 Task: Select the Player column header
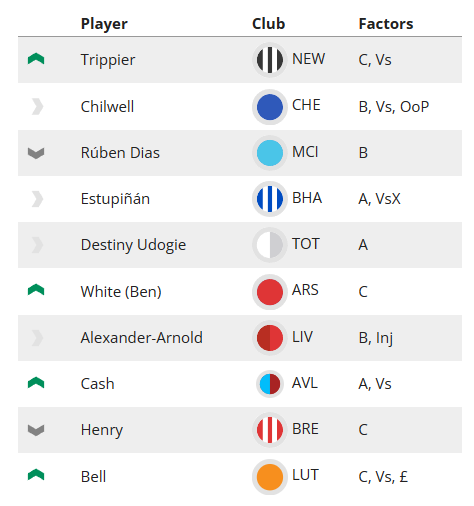point(104,24)
